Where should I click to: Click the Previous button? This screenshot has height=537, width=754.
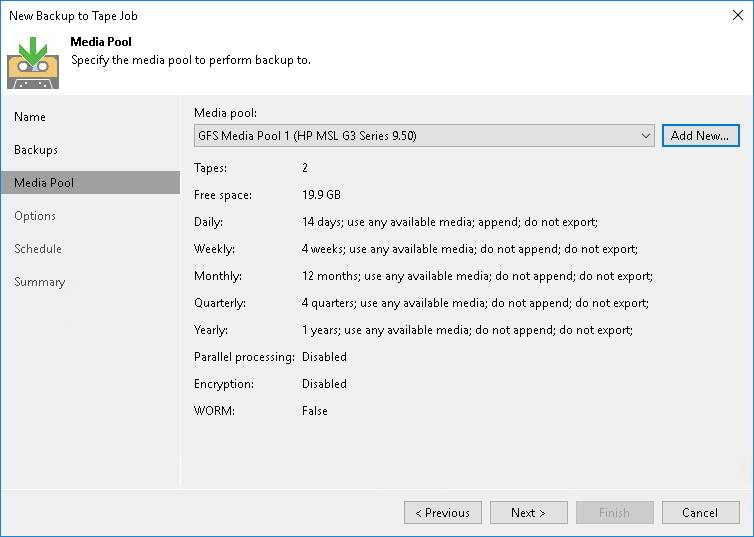443,512
